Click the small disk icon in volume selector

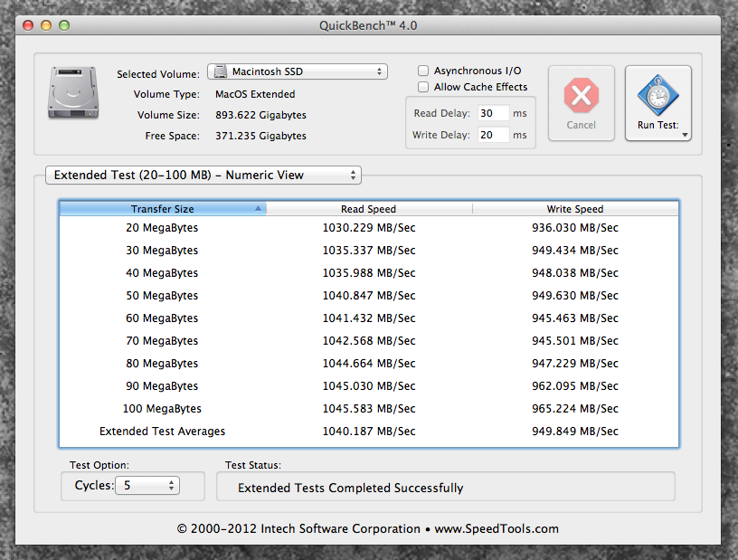point(221,71)
